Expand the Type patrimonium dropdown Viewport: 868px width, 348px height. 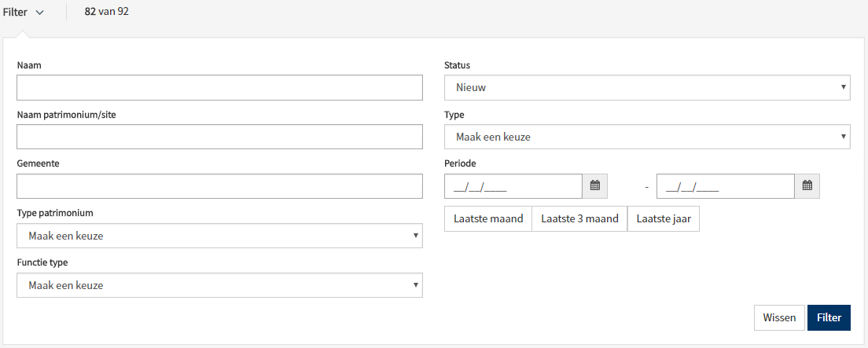point(219,236)
